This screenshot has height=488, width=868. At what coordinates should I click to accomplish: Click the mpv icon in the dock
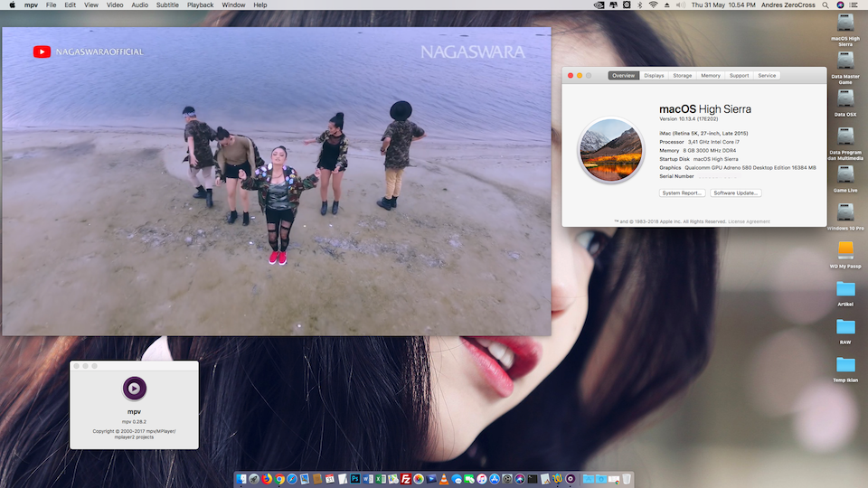tap(571, 479)
